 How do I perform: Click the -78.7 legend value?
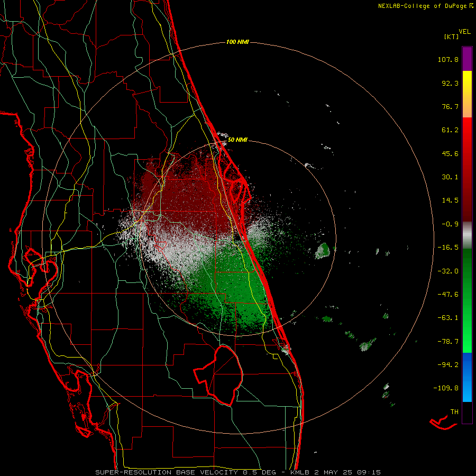coord(448,342)
